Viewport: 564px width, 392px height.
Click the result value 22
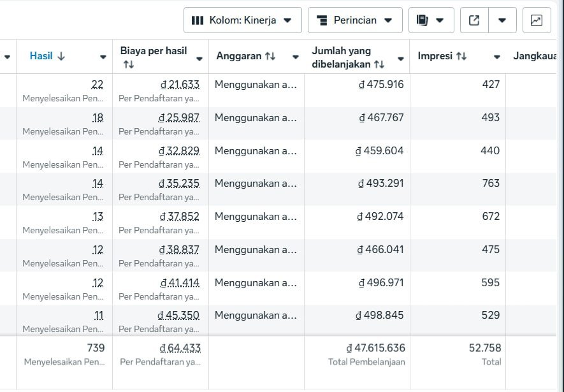click(98, 84)
